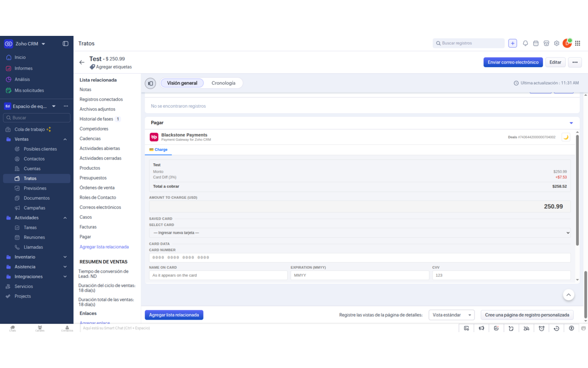Collapse the Actividades section

click(x=65, y=218)
